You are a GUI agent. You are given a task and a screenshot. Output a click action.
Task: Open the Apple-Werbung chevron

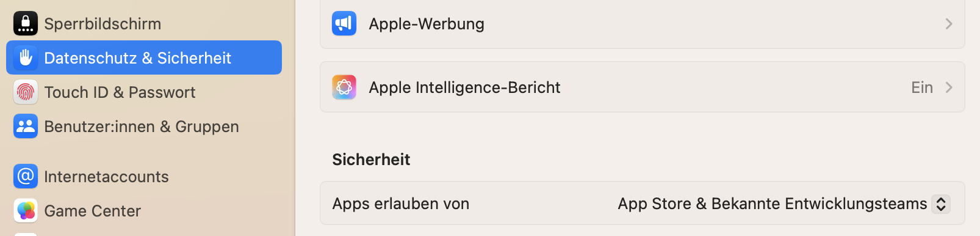click(x=949, y=24)
